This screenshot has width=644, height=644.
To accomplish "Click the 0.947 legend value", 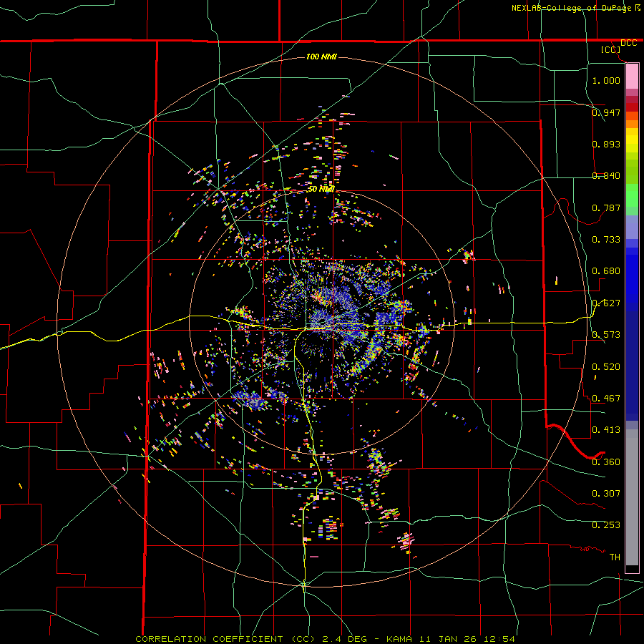I will 606,112.
